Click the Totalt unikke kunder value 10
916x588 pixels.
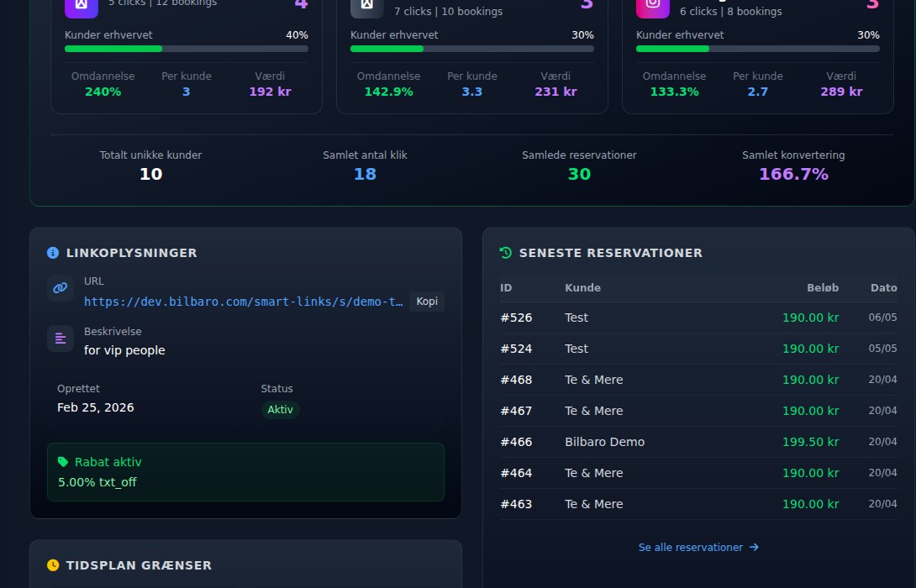[x=150, y=174]
